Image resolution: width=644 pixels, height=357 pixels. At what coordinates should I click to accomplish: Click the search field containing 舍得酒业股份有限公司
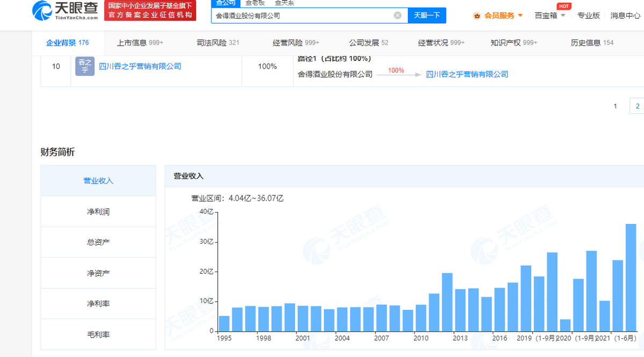pyautogui.click(x=309, y=16)
